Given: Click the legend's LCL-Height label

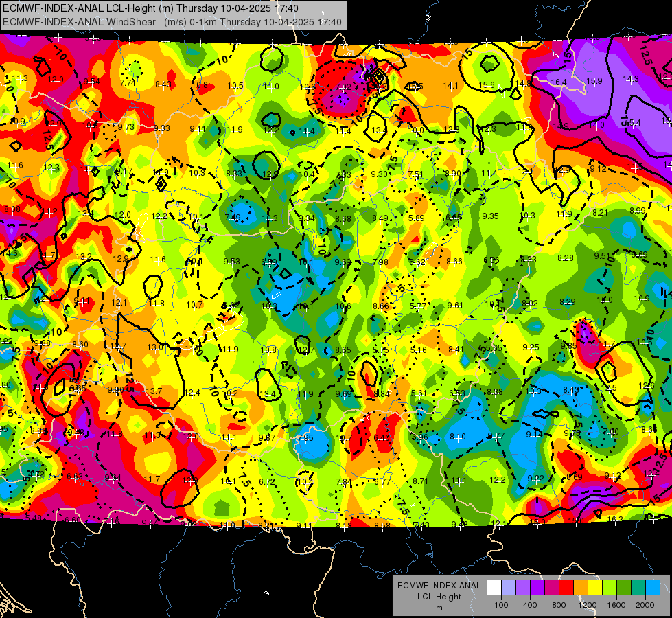Looking at the screenshot, I should [439, 597].
